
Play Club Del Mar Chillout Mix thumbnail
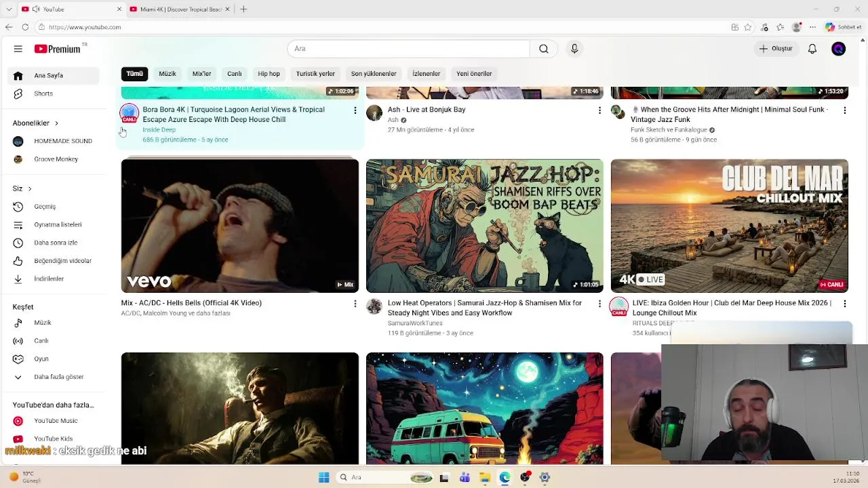pos(730,226)
